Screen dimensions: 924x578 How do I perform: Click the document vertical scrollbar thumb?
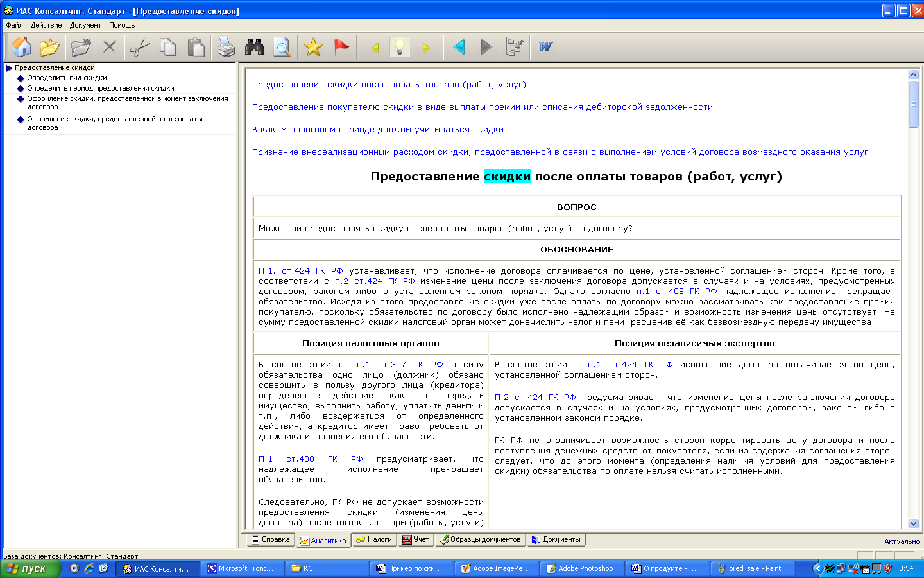pyautogui.click(x=914, y=104)
